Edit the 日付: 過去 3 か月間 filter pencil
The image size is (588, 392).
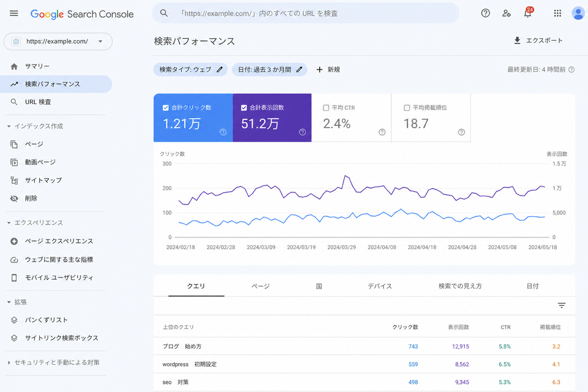point(299,70)
